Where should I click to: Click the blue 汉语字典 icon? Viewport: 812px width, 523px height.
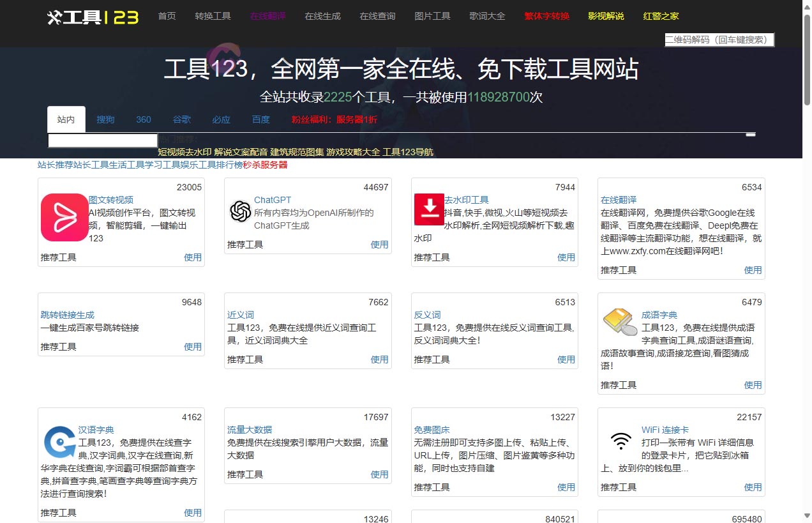click(x=59, y=442)
